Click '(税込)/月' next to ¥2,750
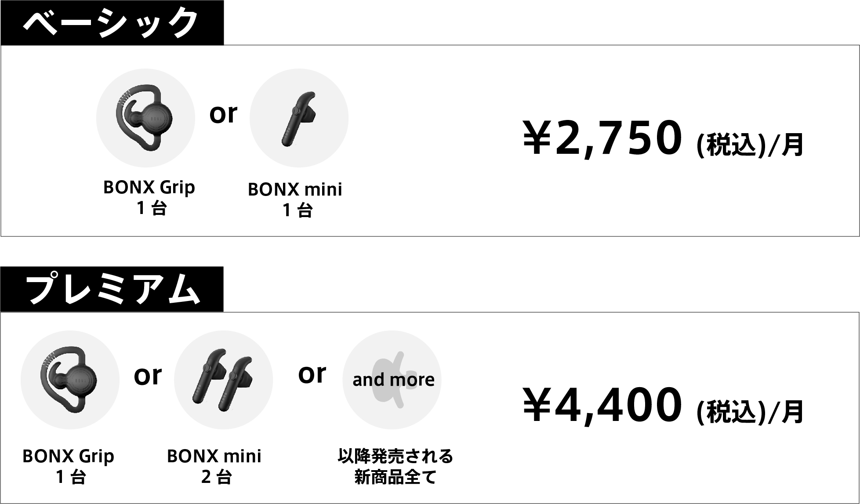This screenshot has height=504, width=860. coord(750,145)
